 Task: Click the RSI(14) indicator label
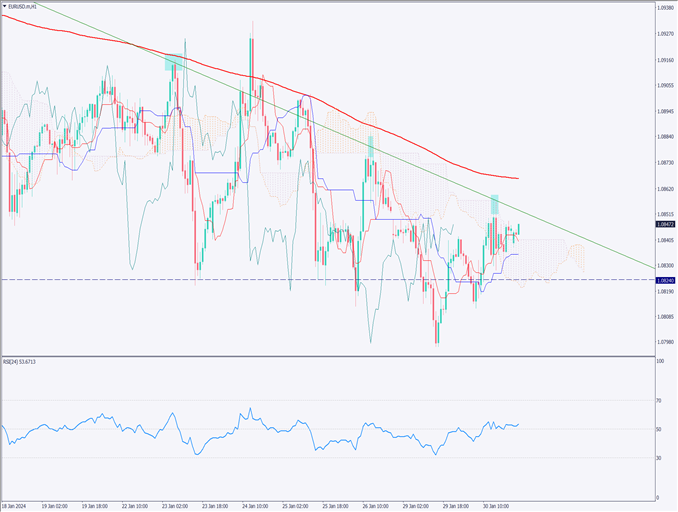22,364
